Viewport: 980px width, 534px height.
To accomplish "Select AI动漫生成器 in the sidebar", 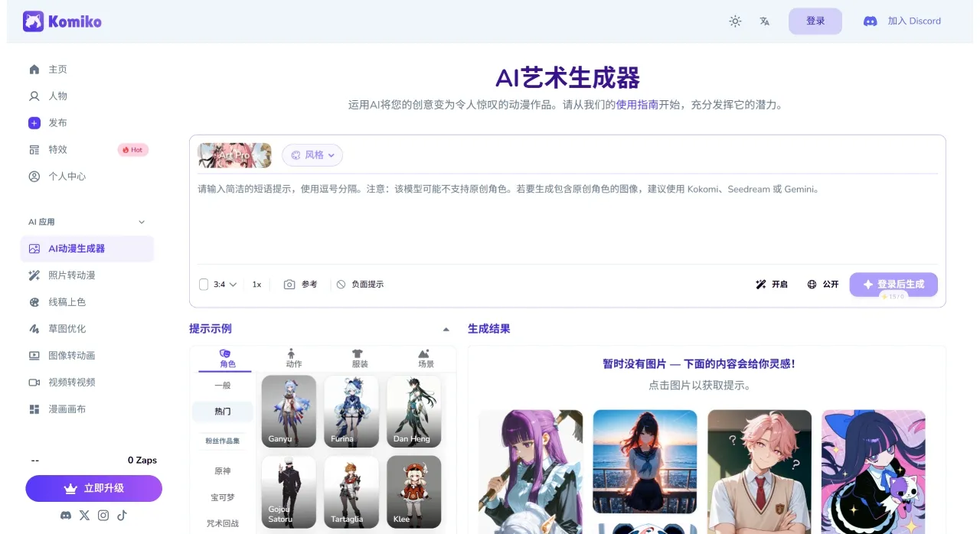I will pyautogui.click(x=87, y=249).
